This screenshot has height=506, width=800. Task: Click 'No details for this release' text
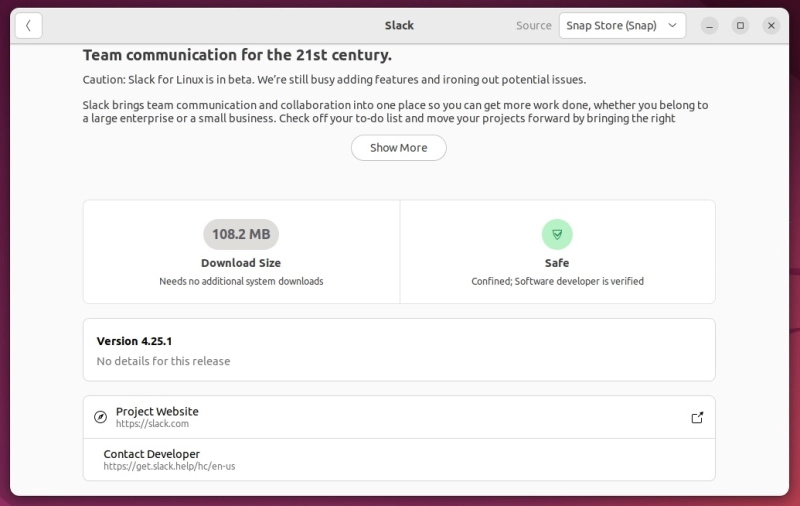(163, 361)
